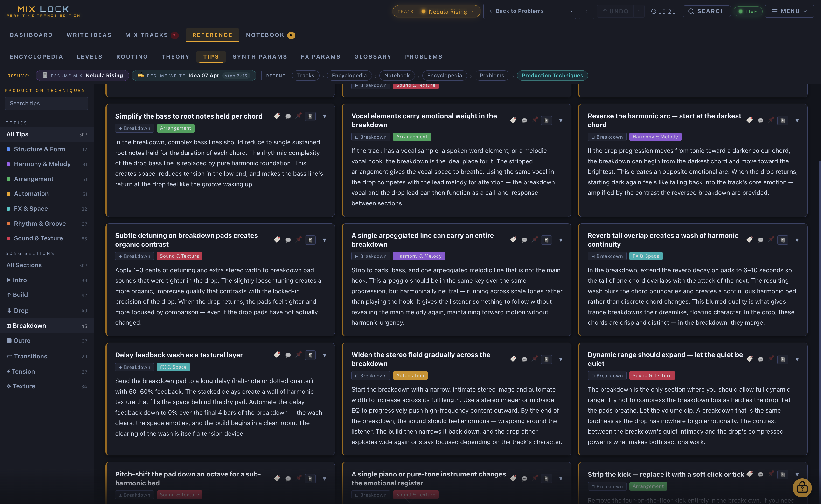Open comments on the Subtle detuning card
Image resolution: width=821 pixels, height=504 pixels.
click(x=288, y=240)
